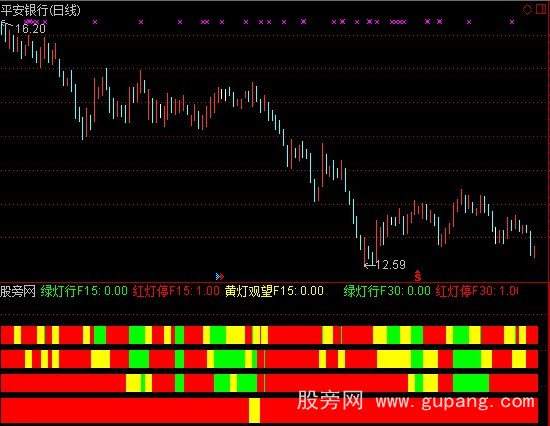
Task: Select the 绿灯行F30: 0.00 indicator value
Action: click(x=387, y=291)
